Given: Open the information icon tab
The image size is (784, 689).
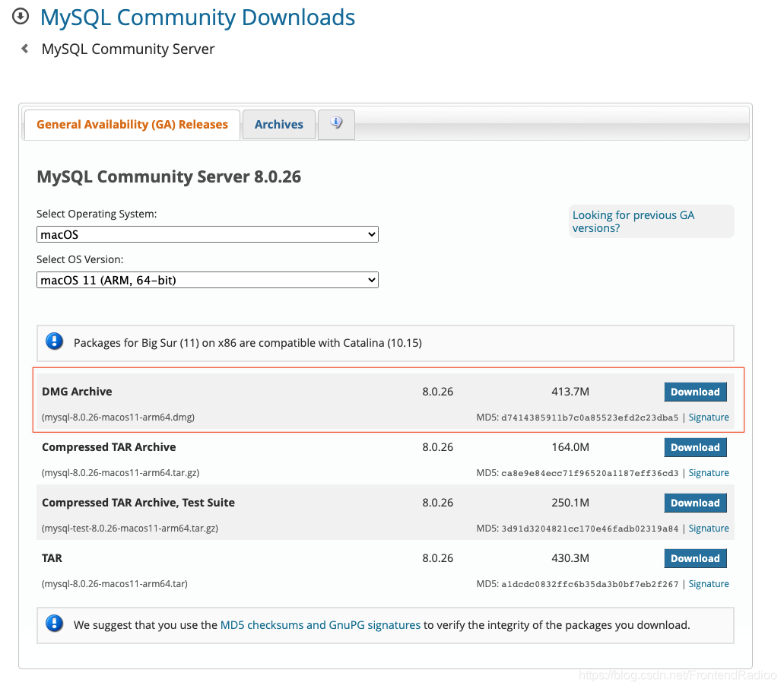Looking at the screenshot, I should click(337, 123).
